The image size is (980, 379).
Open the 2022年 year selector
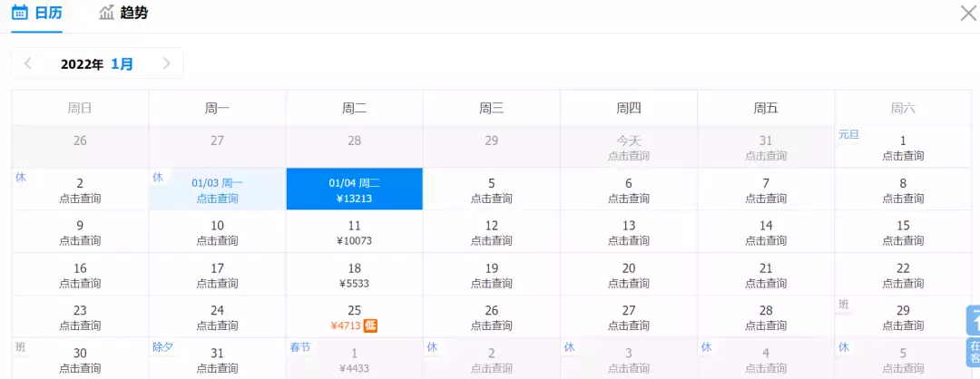coord(83,63)
